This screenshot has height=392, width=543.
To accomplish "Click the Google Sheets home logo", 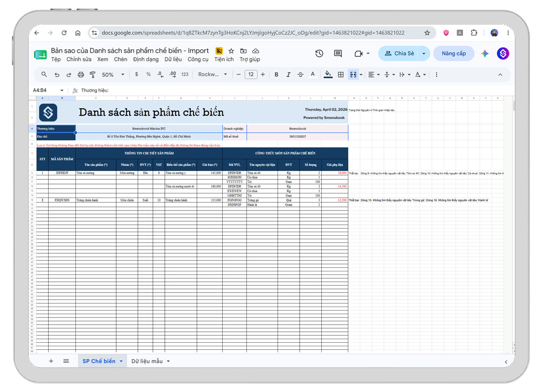I will [x=41, y=55].
